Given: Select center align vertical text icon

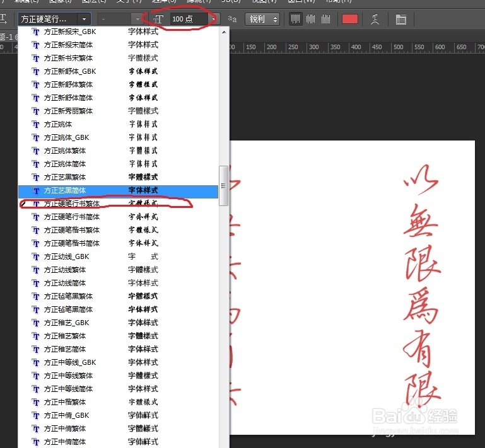Looking at the screenshot, I should click(x=310, y=19).
